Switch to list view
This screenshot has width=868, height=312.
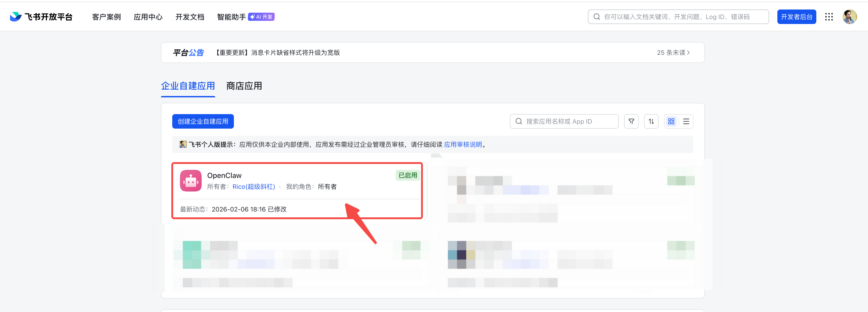pyautogui.click(x=686, y=121)
